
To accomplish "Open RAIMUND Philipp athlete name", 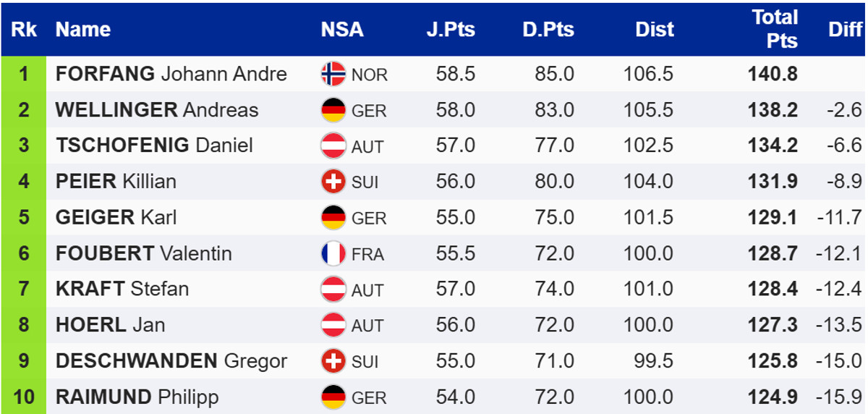I will (x=137, y=397).
